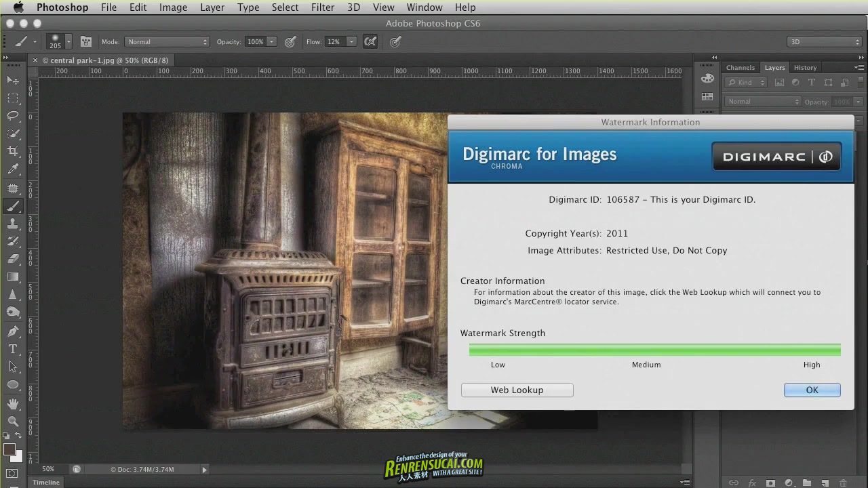Select the Sharpen/Blur tool
Viewport: 868px width, 488px height.
13,295
